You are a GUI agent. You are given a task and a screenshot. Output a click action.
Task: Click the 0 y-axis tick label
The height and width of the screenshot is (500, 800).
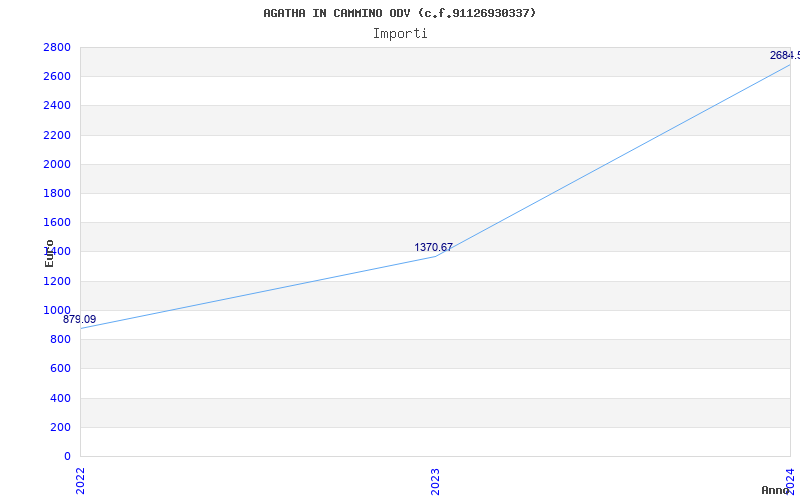(x=67, y=456)
